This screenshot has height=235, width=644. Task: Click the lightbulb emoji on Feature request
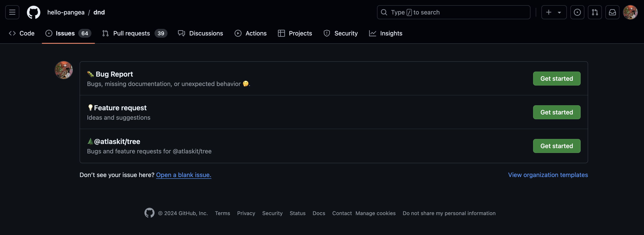90,107
